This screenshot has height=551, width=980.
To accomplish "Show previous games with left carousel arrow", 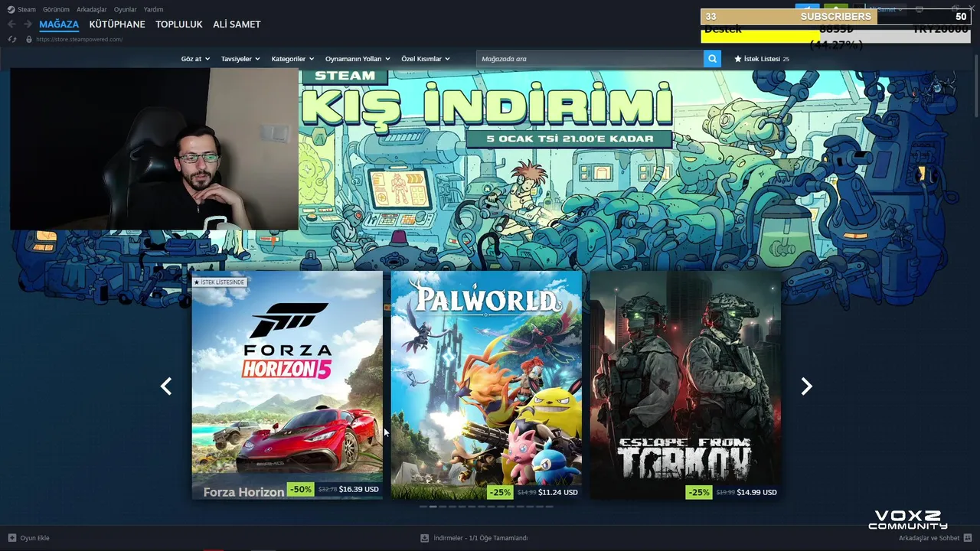I will click(x=165, y=386).
